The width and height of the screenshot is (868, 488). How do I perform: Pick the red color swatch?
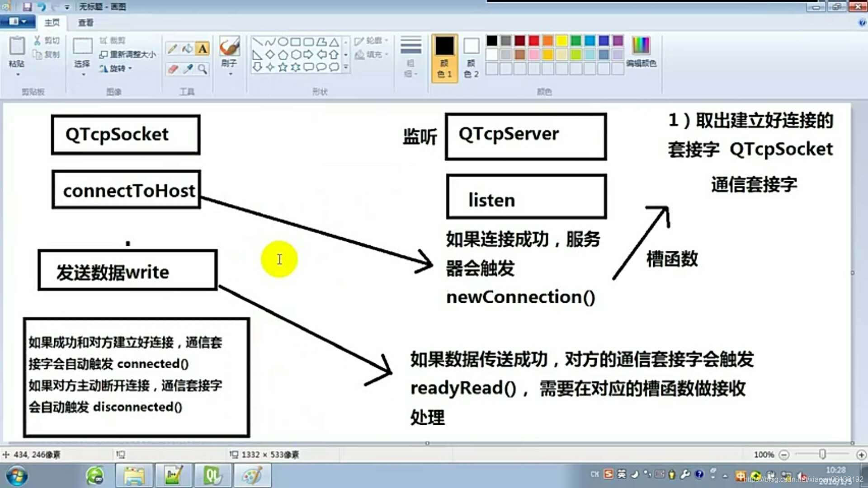tap(534, 41)
